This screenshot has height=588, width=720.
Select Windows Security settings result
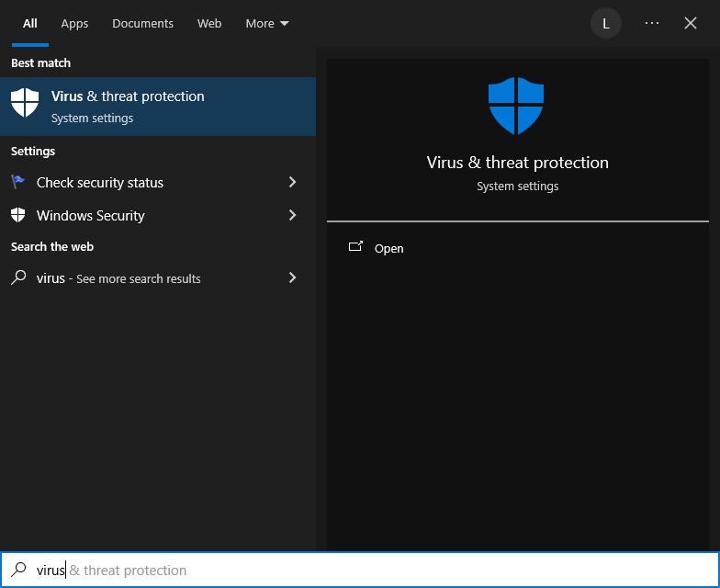pos(158,215)
